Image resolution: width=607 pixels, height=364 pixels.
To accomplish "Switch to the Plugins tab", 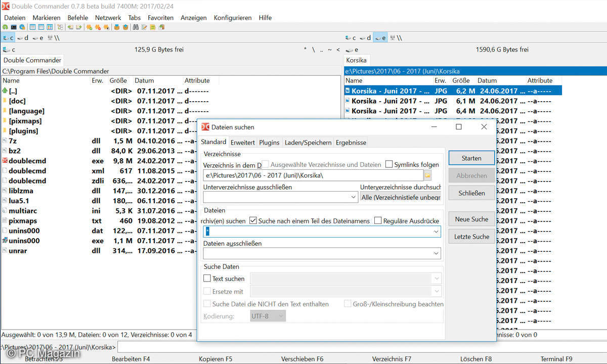I will pyautogui.click(x=270, y=143).
